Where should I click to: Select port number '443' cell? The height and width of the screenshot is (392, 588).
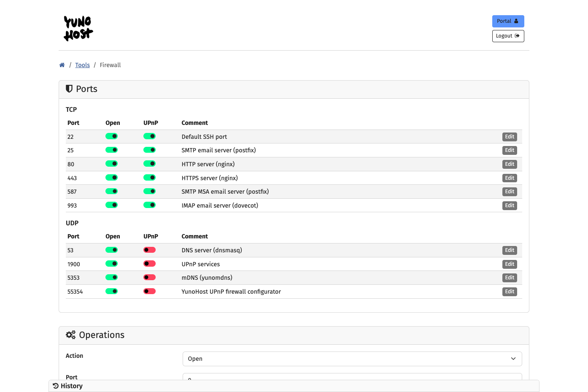pyautogui.click(x=72, y=178)
